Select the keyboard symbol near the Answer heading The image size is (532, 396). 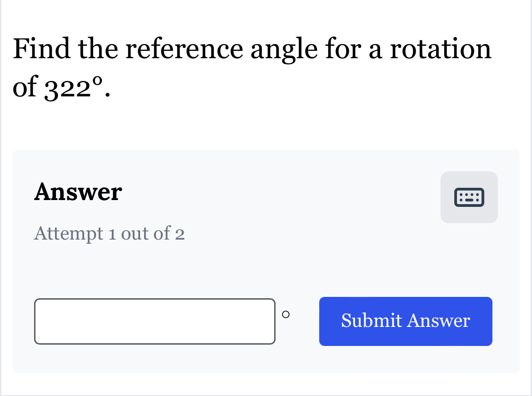pyautogui.click(x=469, y=197)
